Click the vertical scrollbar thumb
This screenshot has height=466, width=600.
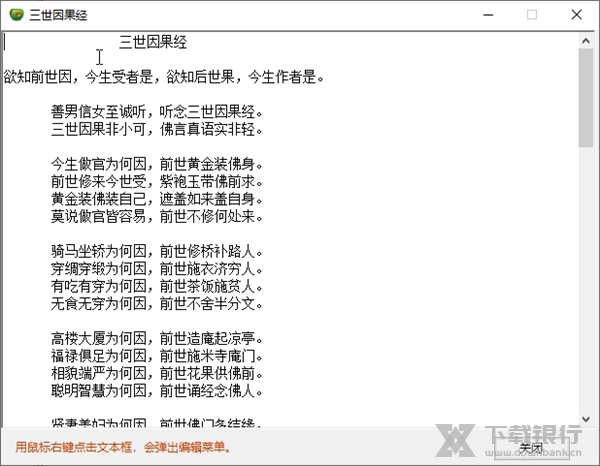[585, 97]
